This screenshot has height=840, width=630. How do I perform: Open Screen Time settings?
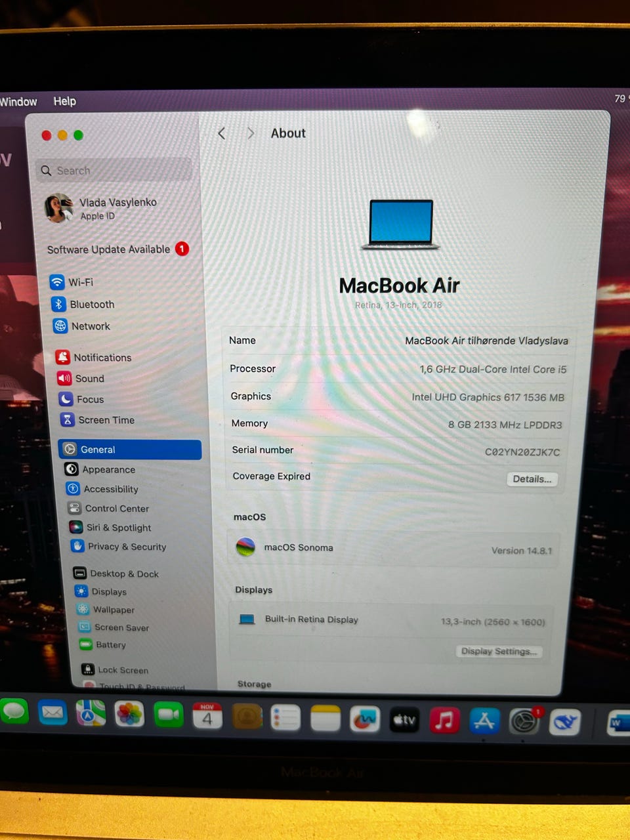pyautogui.click(x=97, y=420)
